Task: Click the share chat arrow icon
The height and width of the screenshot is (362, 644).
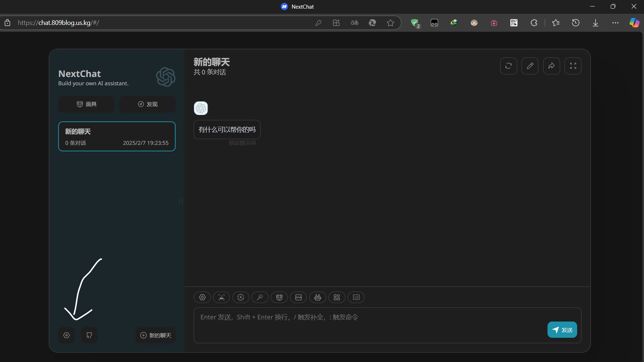Action: (x=551, y=66)
